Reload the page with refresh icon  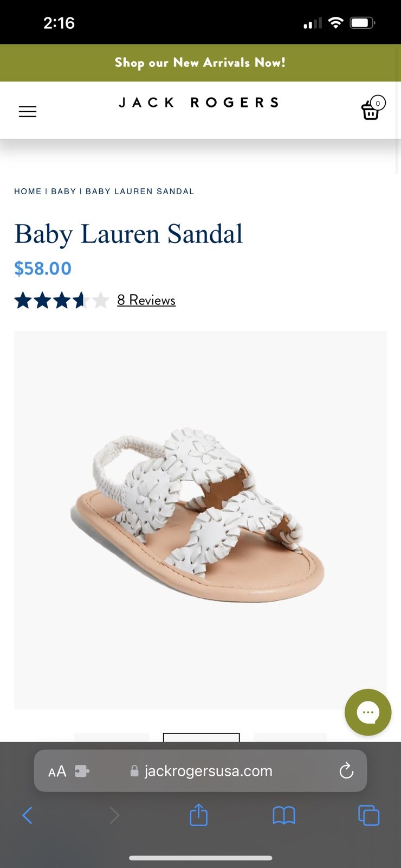[346, 770]
